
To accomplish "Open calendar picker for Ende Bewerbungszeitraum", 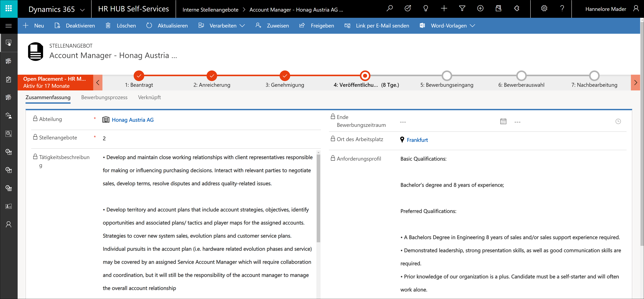I will click(x=503, y=122).
